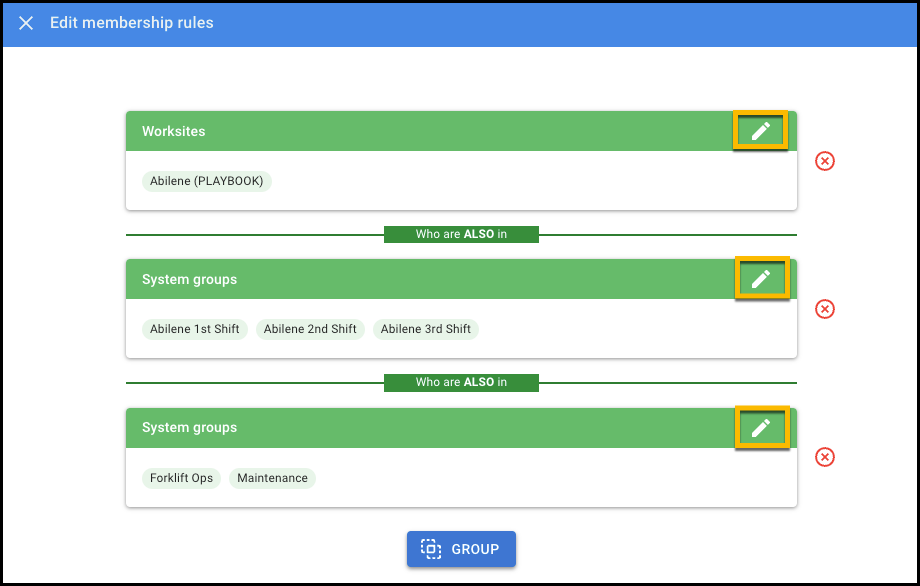Close the Edit membership rules dialog
920x586 pixels.
[26, 23]
